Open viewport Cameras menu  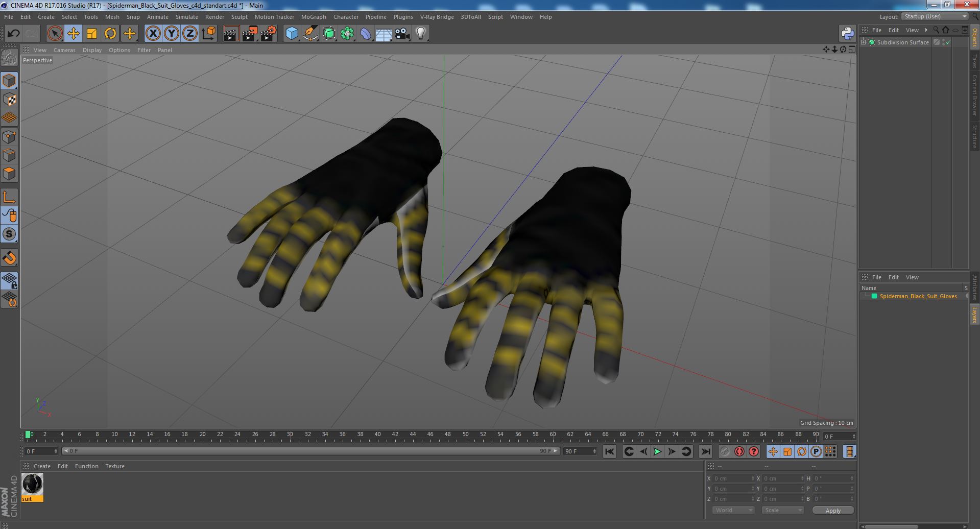(x=64, y=50)
